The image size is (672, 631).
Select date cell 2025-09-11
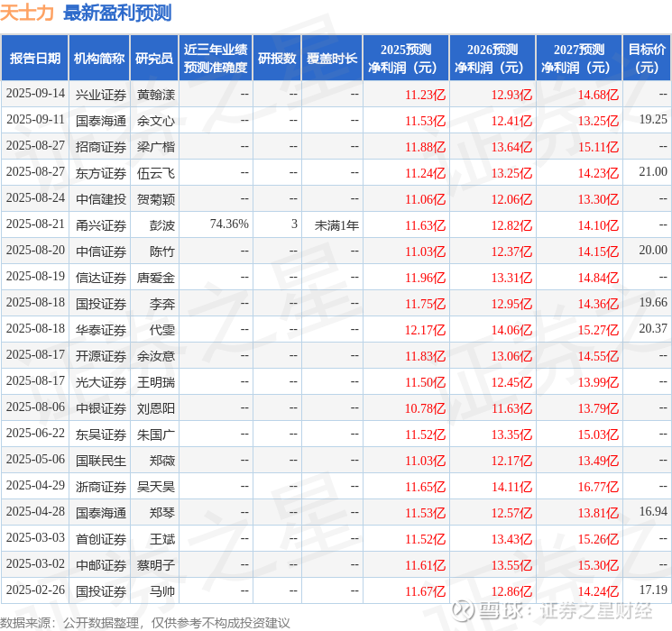[x=35, y=120]
